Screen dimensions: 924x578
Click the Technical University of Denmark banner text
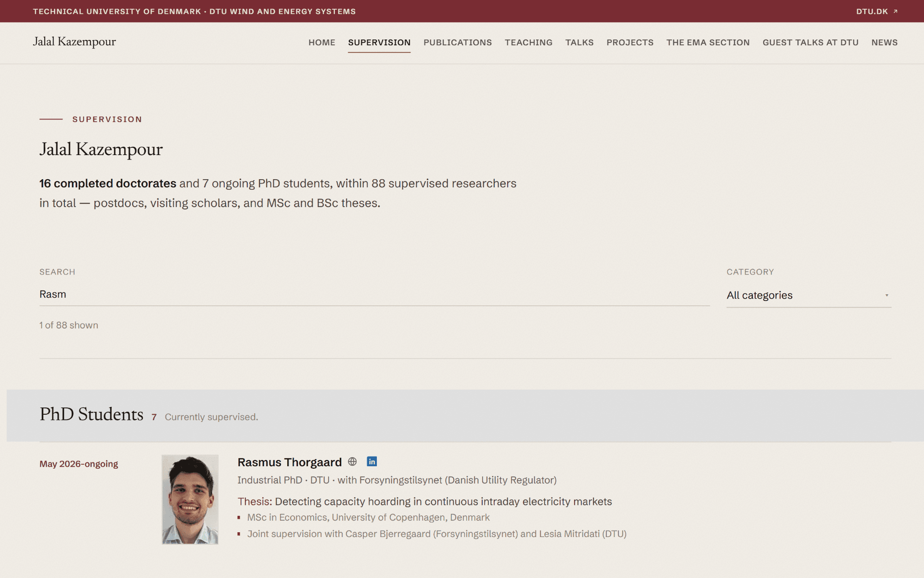194,12
